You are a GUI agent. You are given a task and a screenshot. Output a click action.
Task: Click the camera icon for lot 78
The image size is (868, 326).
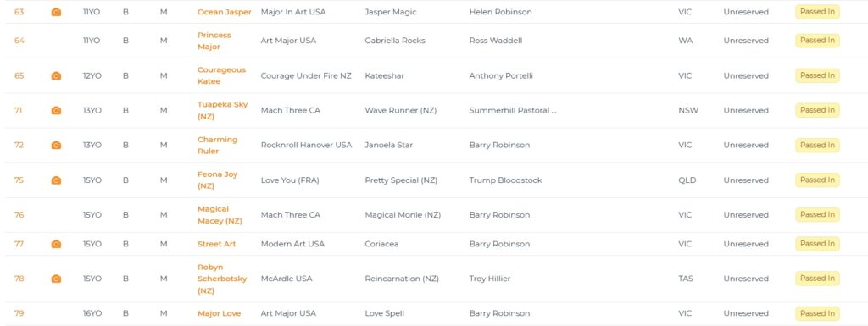[x=56, y=279]
